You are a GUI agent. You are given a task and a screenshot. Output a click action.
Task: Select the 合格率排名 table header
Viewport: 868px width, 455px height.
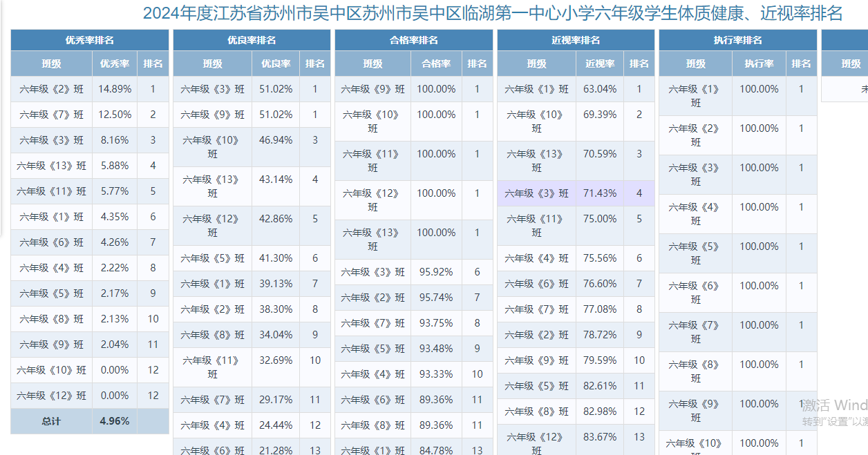tap(414, 40)
